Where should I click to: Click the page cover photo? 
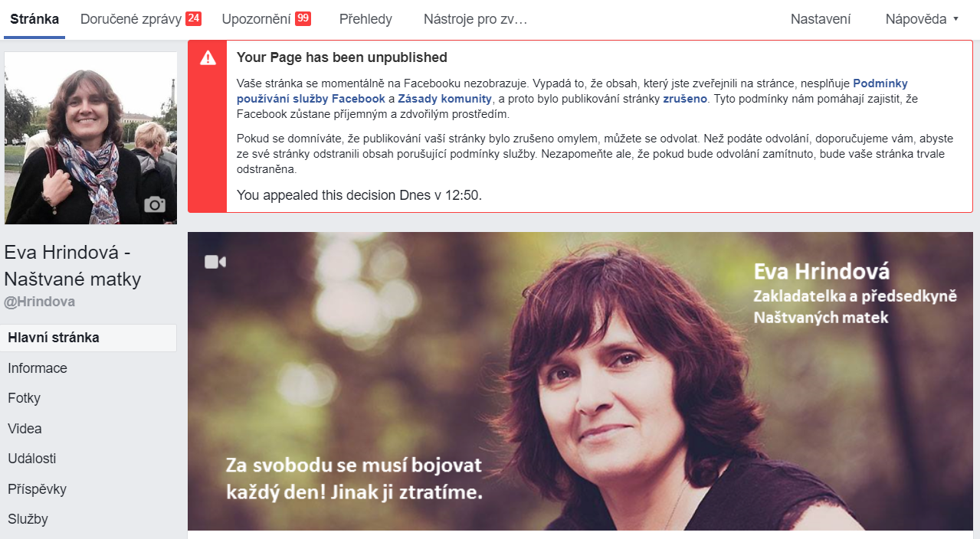580,381
